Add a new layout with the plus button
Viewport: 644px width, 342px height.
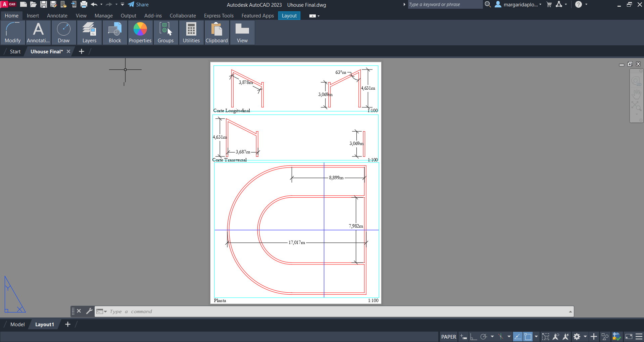pyautogui.click(x=68, y=324)
